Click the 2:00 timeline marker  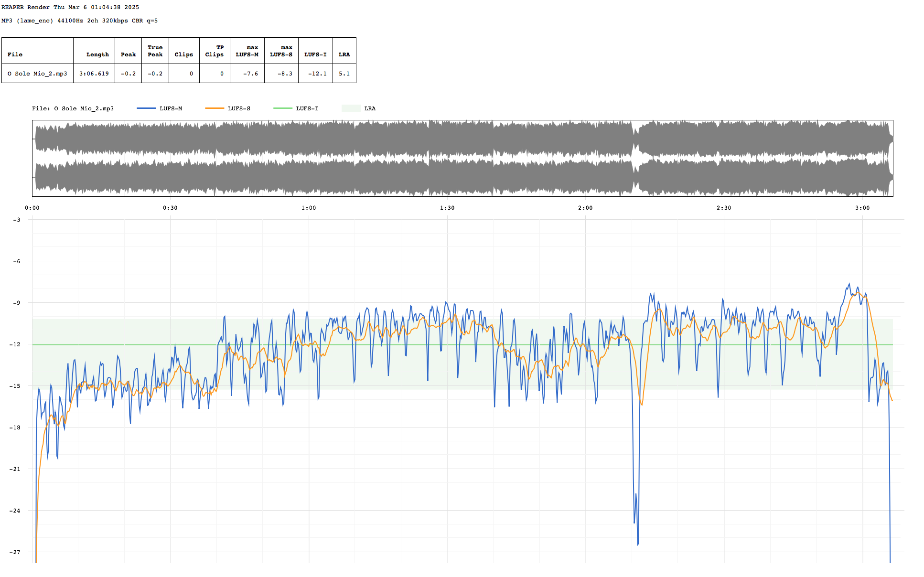point(585,208)
